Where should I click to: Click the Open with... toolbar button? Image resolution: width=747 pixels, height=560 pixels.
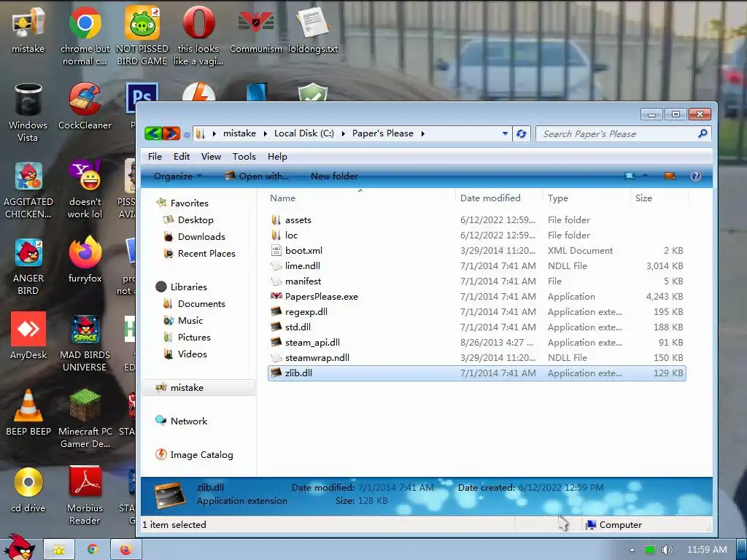click(257, 176)
